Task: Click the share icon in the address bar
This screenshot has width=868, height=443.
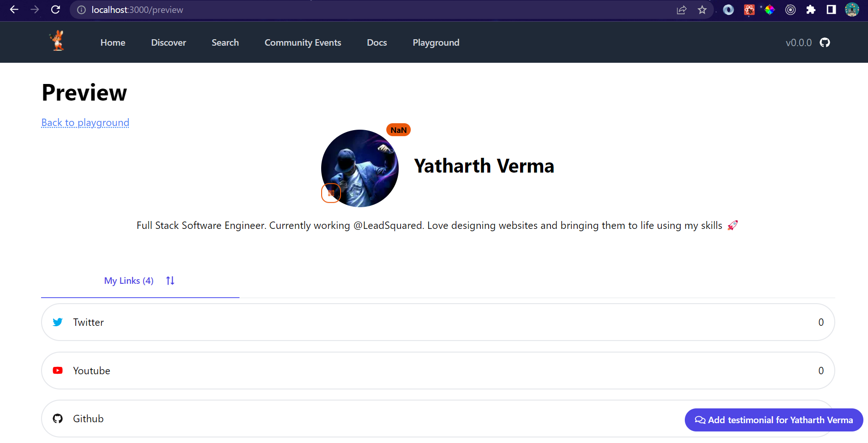Action: coord(682,10)
